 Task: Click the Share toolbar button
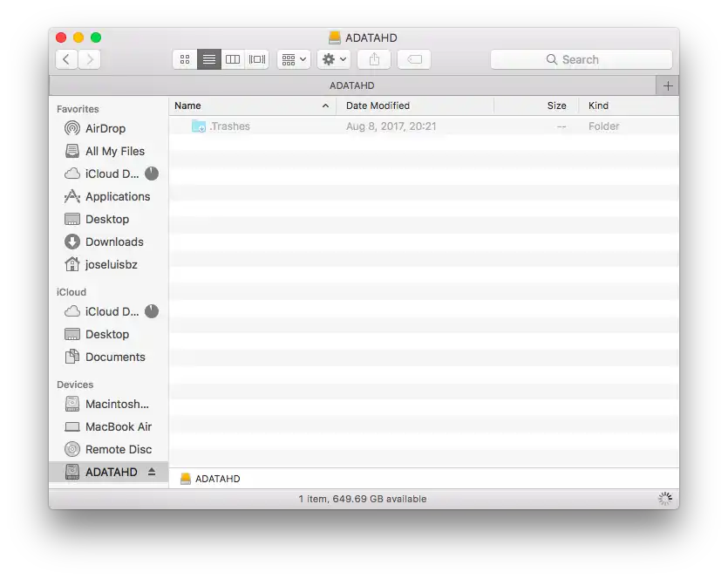tap(374, 59)
